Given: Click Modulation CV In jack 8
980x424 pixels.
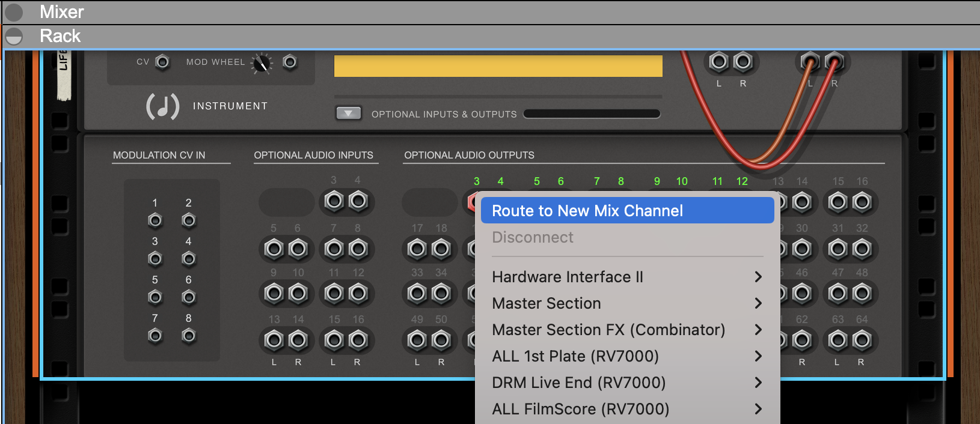Looking at the screenshot, I should coord(189,336).
